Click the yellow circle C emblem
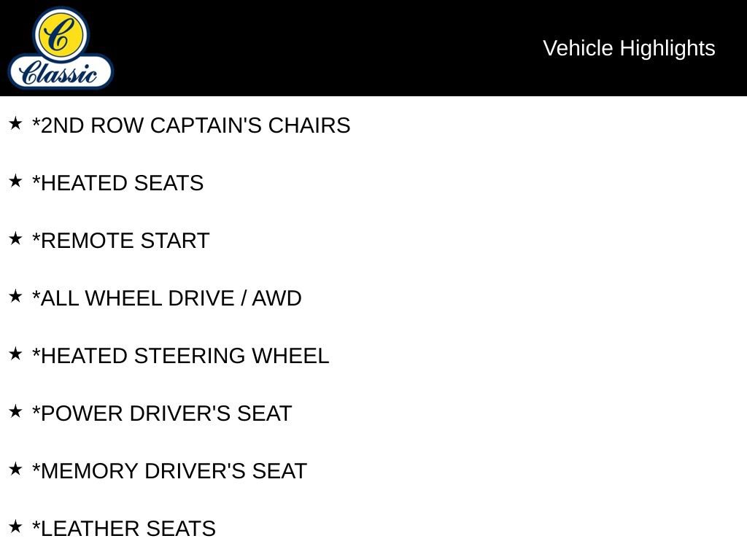 click(x=61, y=34)
